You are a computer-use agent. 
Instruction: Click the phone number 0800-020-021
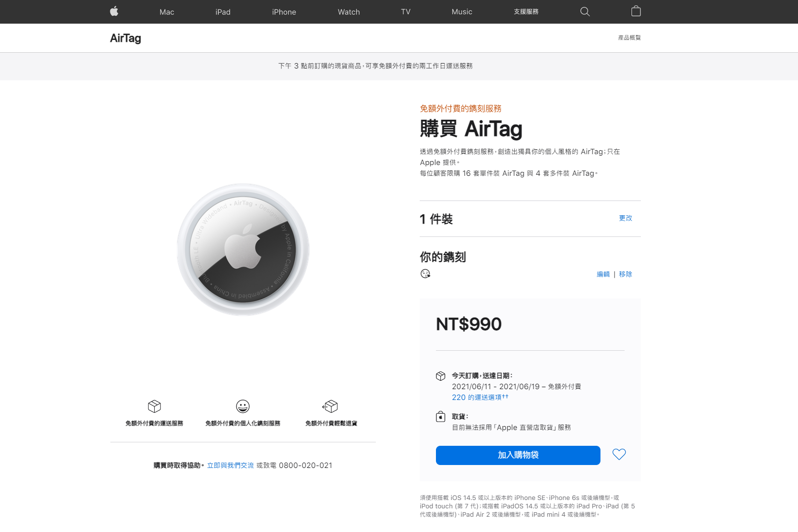pos(305,465)
